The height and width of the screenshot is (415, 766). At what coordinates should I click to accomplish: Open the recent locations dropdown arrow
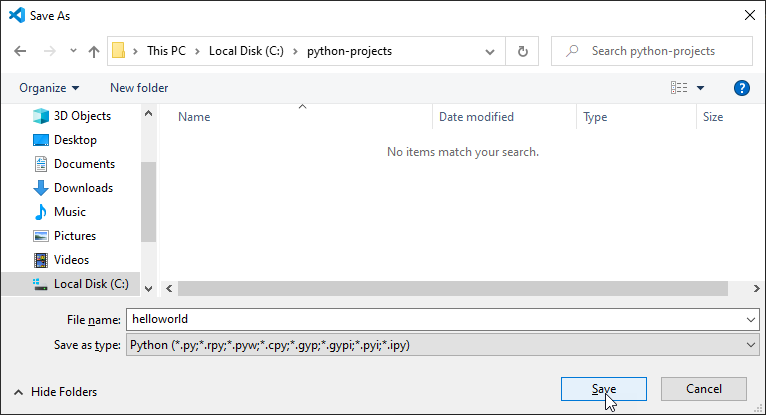pyautogui.click(x=73, y=50)
